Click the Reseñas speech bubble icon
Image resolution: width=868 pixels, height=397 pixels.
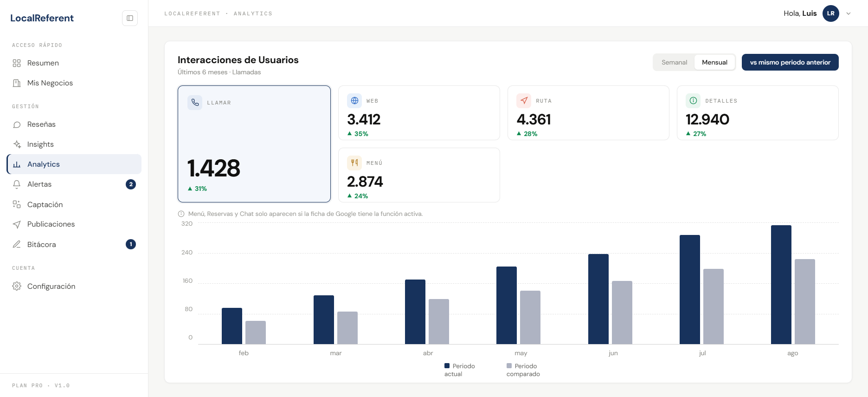point(17,124)
